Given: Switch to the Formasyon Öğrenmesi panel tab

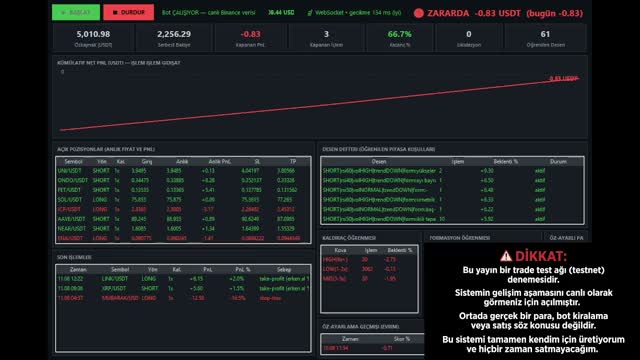Looking at the screenshot, I should [x=460, y=238].
